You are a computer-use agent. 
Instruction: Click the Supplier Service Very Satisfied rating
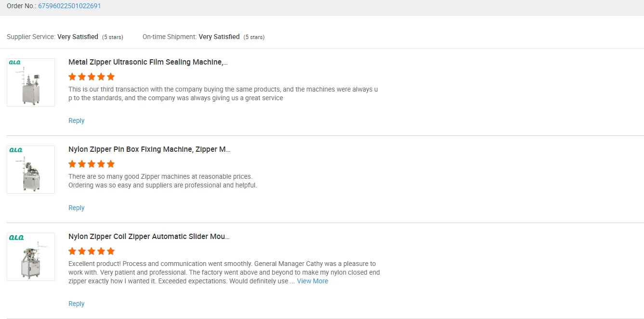(78, 37)
